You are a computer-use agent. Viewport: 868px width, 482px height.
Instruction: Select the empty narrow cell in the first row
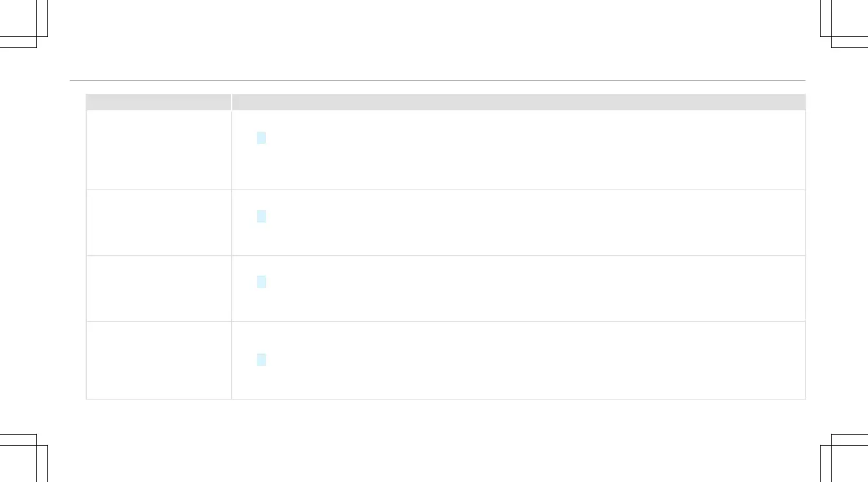pos(158,150)
